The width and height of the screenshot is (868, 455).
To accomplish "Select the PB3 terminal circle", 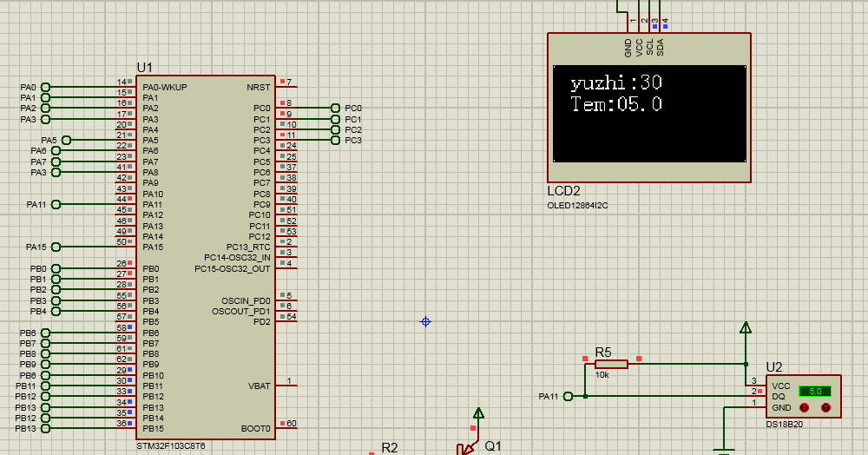I will tap(56, 300).
